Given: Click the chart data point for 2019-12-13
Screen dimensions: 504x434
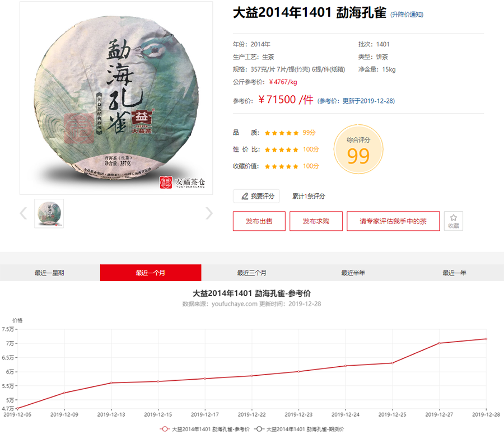Looking at the screenshot, I should pyautogui.click(x=111, y=383).
